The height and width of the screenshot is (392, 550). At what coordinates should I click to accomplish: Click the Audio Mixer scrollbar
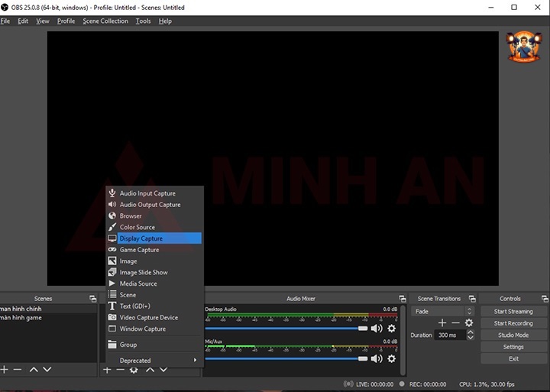point(403,340)
